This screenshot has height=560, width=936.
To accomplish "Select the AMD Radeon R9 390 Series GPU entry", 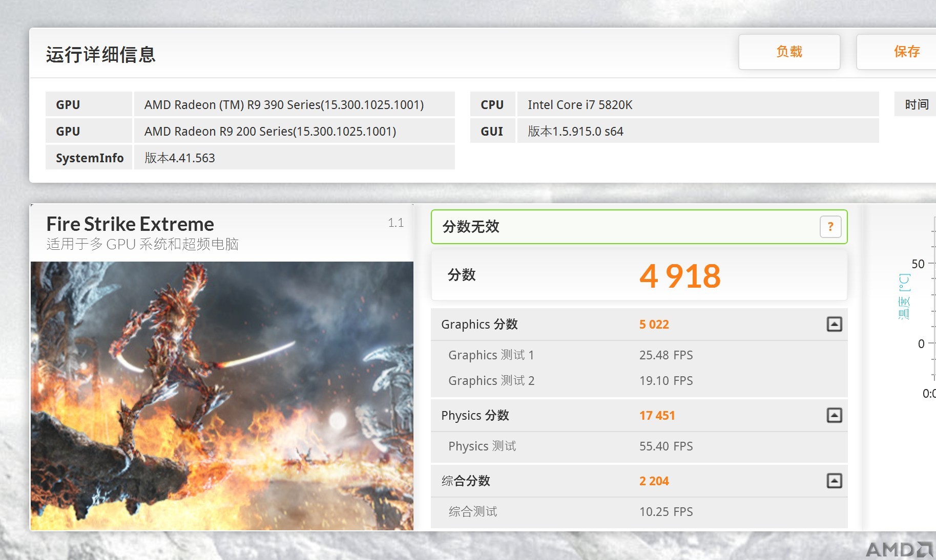I will tap(294, 104).
